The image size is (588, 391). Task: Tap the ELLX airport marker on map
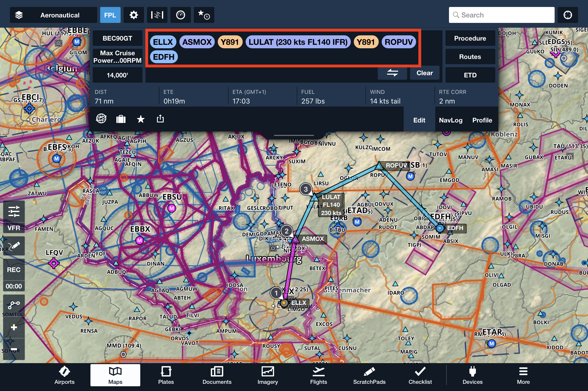coord(284,303)
